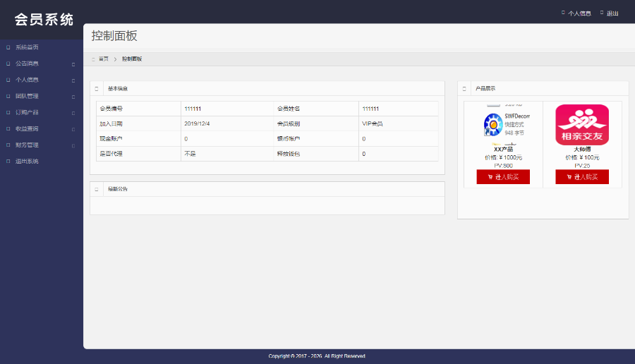Expand the 收益查询 submenu arrow
The image size is (635, 364).
pos(73,129)
